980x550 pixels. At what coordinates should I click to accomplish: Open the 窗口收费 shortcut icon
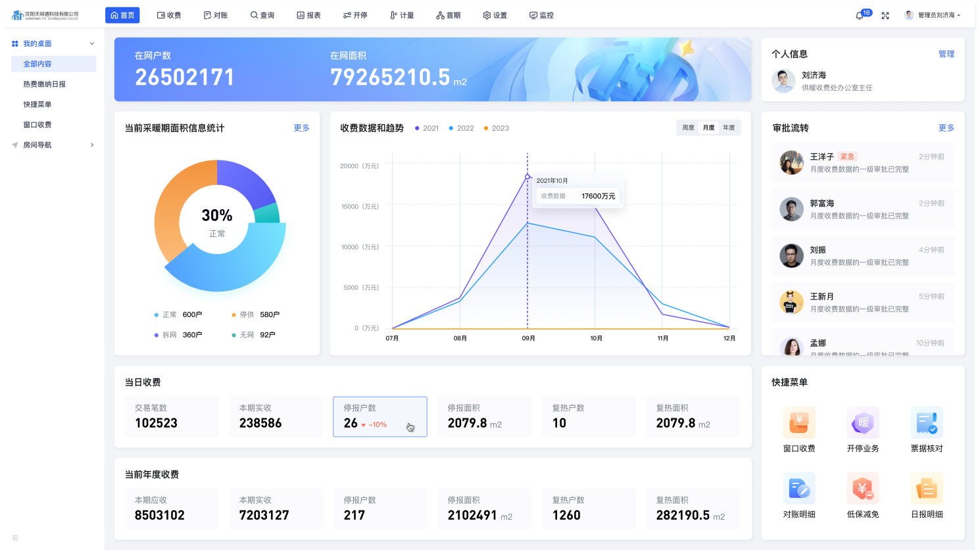click(x=799, y=422)
